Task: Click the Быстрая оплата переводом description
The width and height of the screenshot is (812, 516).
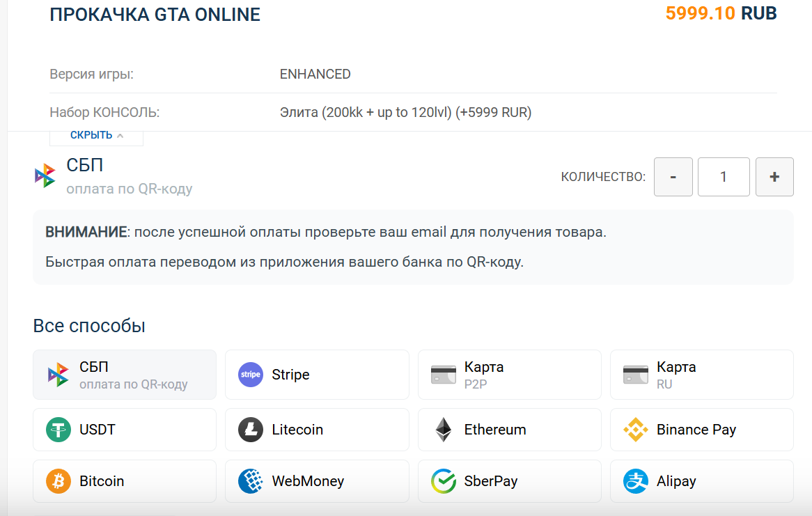Action: coord(284,262)
